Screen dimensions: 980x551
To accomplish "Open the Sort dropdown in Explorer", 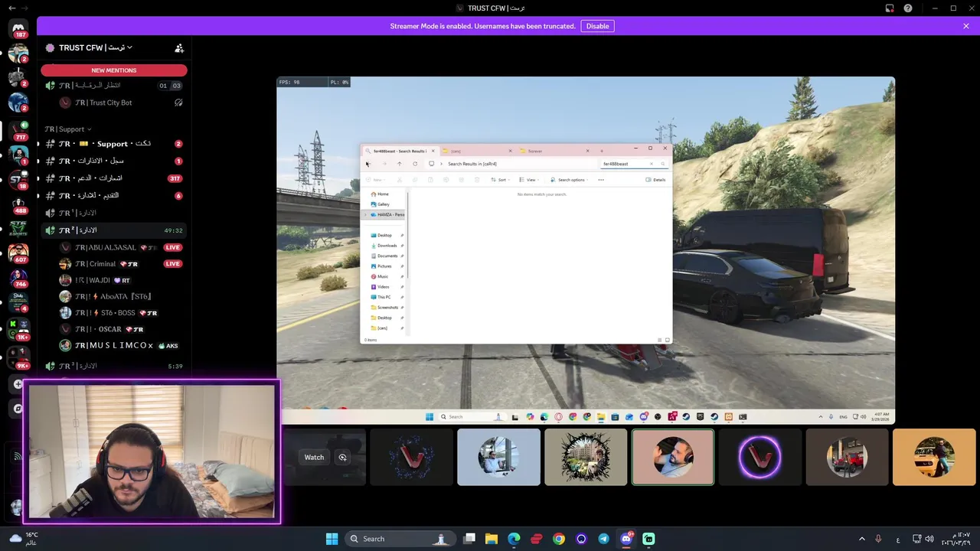I will pyautogui.click(x=499, y=180).
